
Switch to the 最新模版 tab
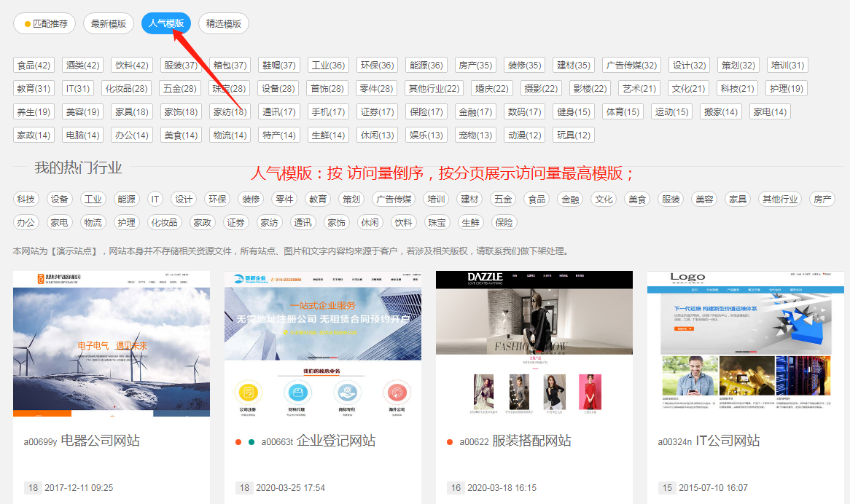tap(109, 23)
